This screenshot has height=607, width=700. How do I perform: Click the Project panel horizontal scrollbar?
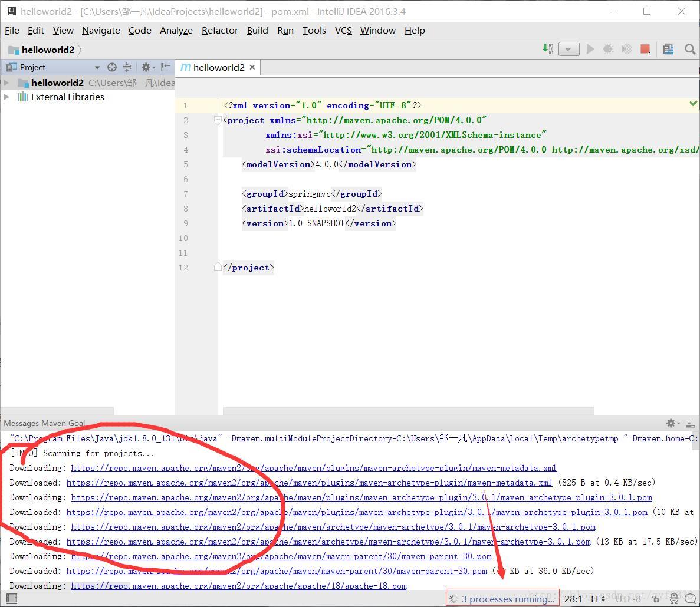click(x=57, y=411)
